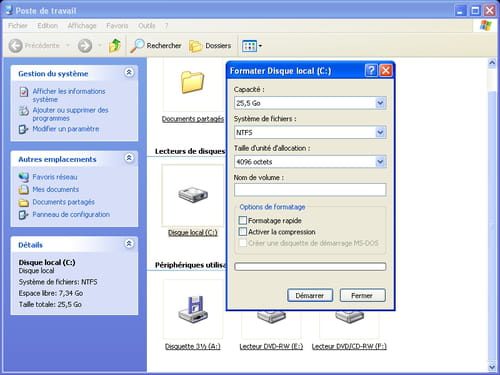Open the view mode icon in toolbar
Viewport: 500px width, 375px height.
coord(249,46)
